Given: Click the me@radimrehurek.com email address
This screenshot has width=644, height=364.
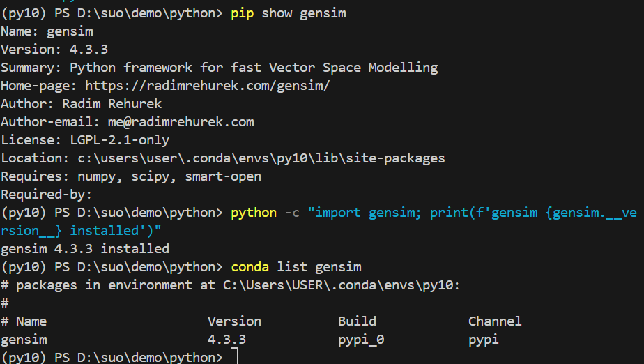Looking at the screenshot, I should 181,122.
